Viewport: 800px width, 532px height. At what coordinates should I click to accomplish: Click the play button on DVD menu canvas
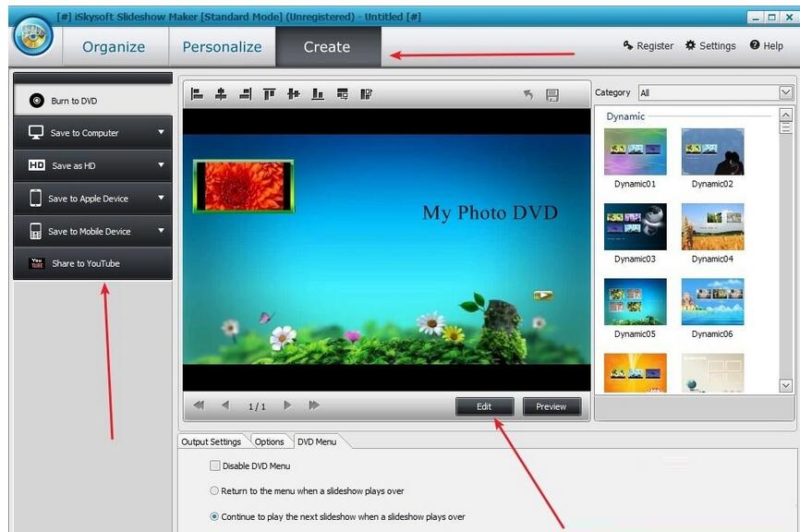[x=543, y=295]
